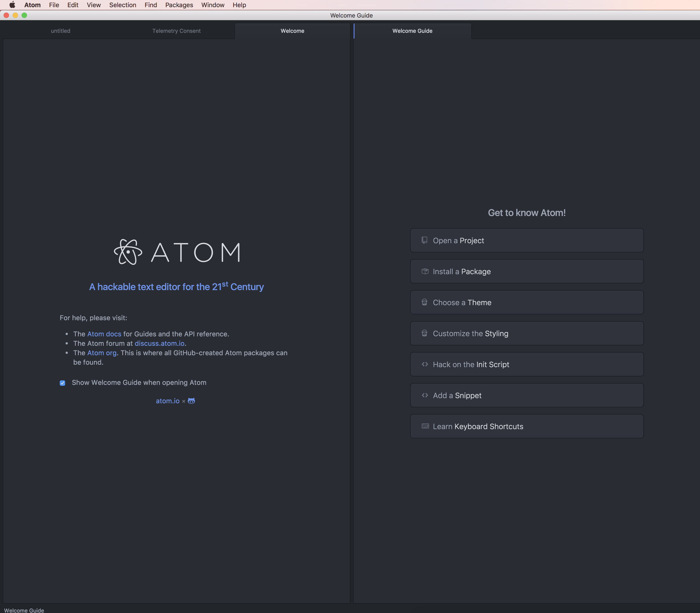The width and height of the screenshot is (700, 613).
Task: Open the File menu
Action: pyautogui.click(x=54, y=5)
